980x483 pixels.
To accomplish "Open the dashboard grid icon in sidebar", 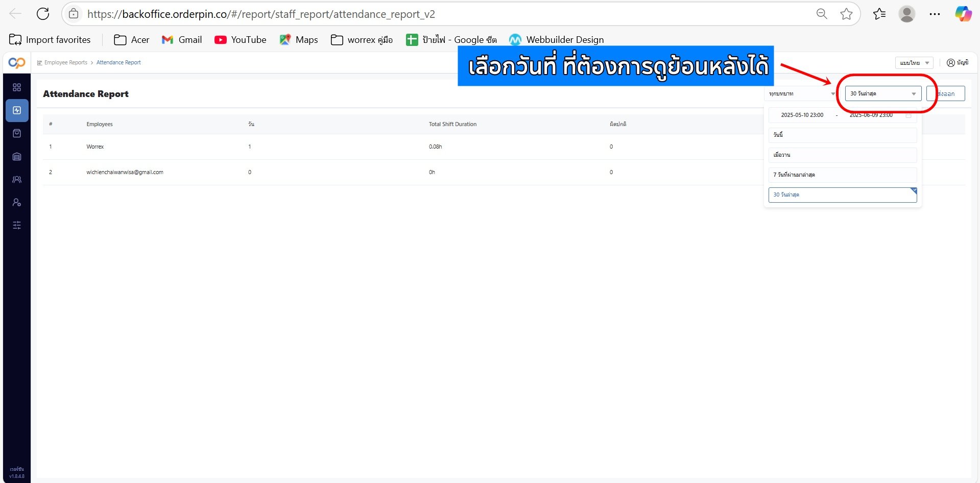I will tap(17, 87).
